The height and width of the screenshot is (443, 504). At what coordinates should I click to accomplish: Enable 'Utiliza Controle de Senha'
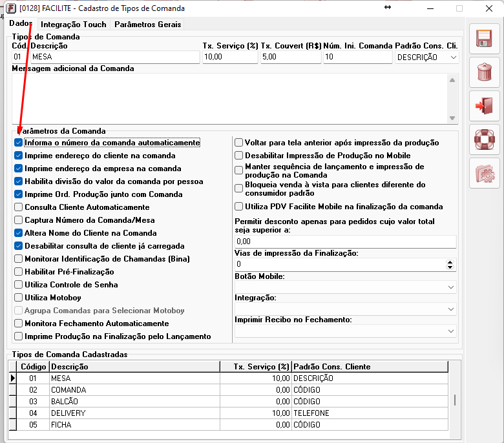18,285
